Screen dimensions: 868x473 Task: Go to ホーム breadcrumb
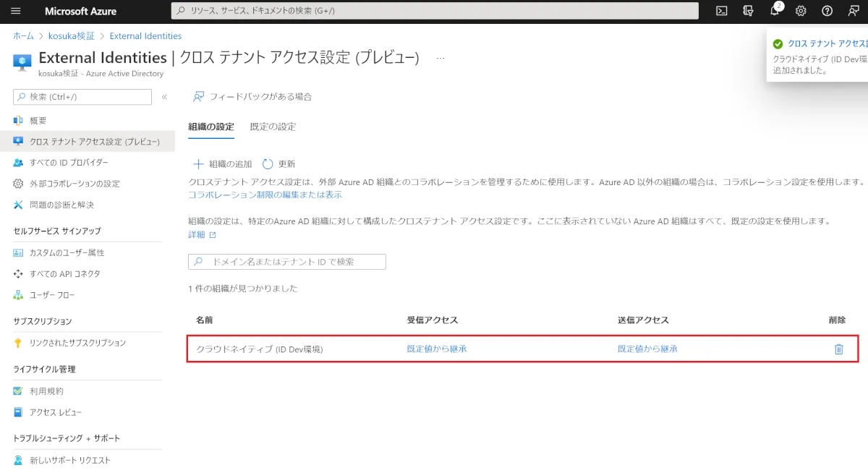click(23, 36)
